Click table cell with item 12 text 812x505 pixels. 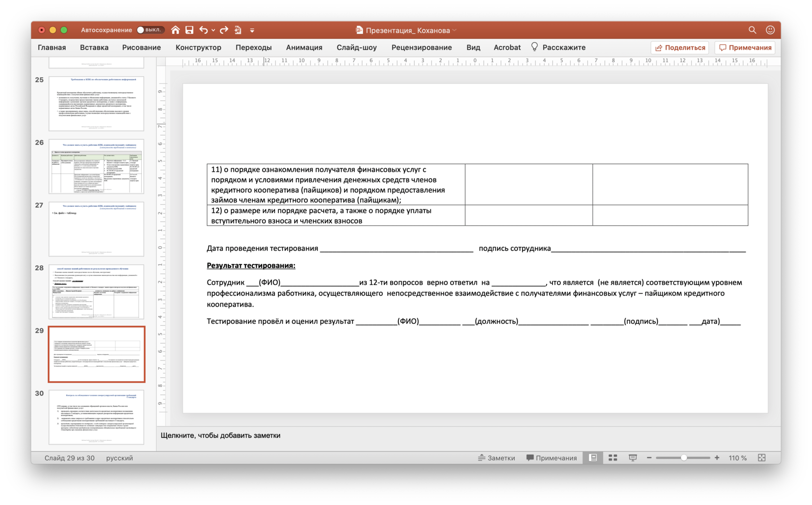pos(336,216)
